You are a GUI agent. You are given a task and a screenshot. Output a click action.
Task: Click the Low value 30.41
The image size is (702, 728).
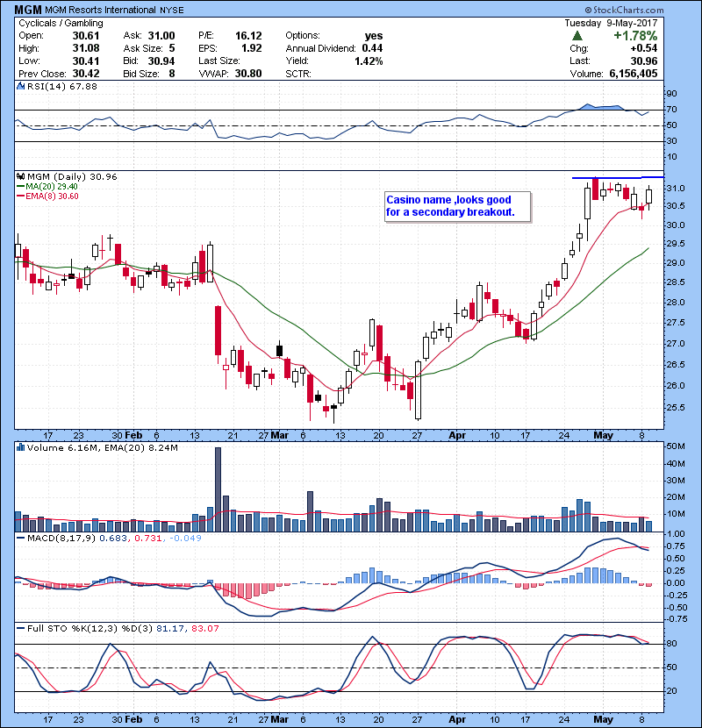click(x=86, y=61)
